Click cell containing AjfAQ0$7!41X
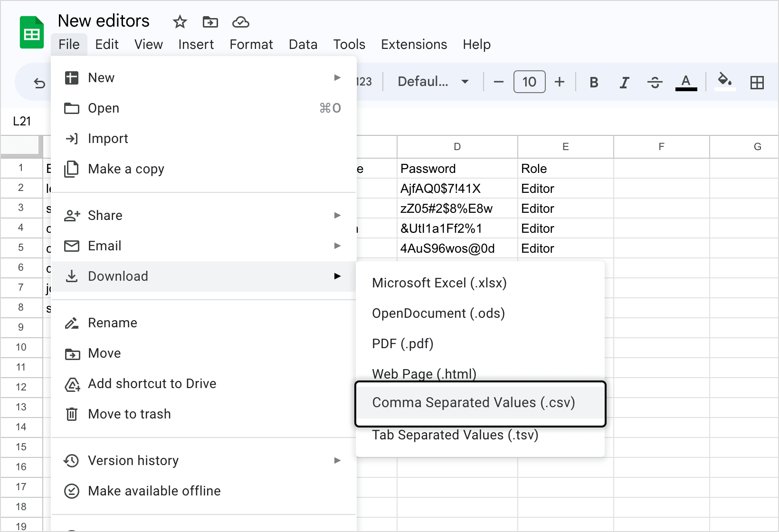The width and height of the screenshot is (779, 532). (457, 189)
